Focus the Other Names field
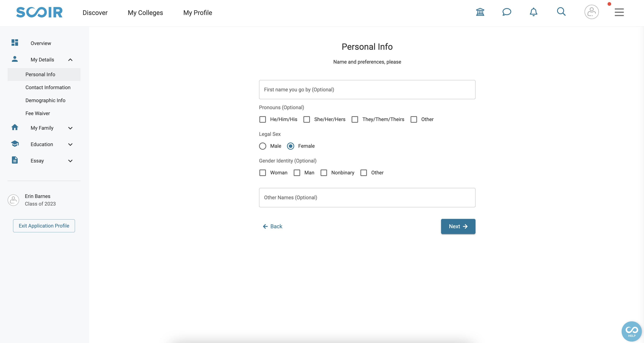 coord(367,197)
